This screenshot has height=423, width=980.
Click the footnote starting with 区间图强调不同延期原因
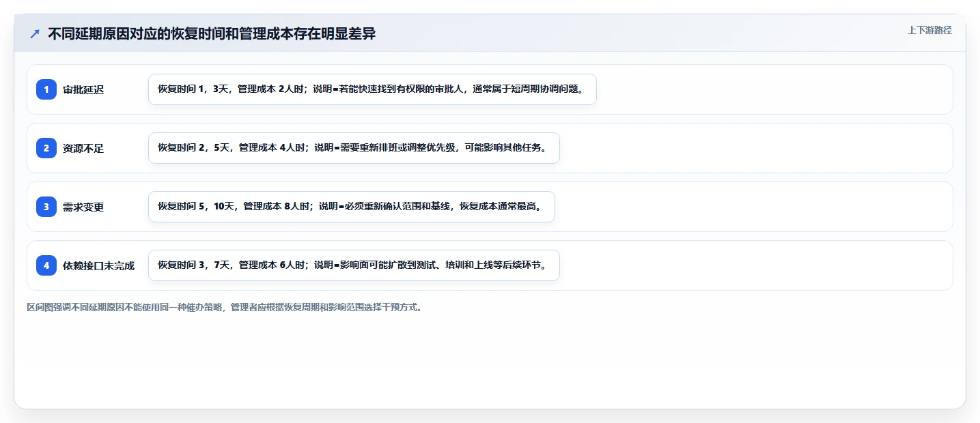click(x=225, y=307)
